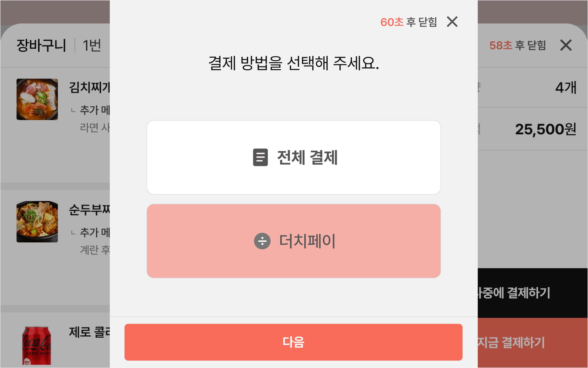Screen dimensions: 588x368
Task: Tap the 58초 후 닫힘 cart timer
Action: point(517,45)
